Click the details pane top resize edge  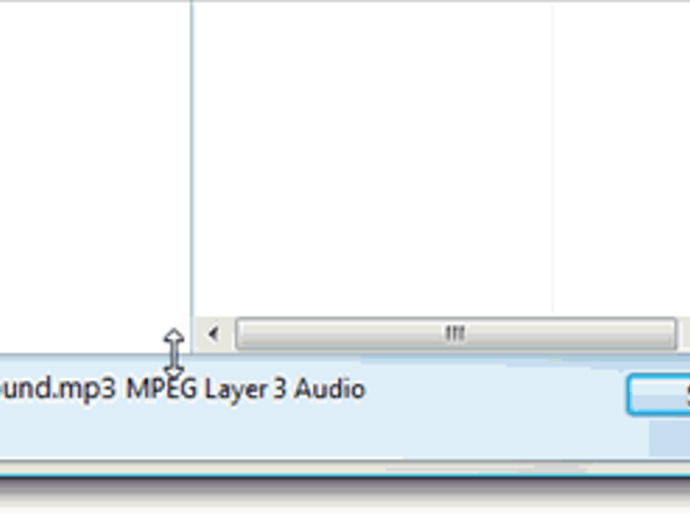[345, 355]
